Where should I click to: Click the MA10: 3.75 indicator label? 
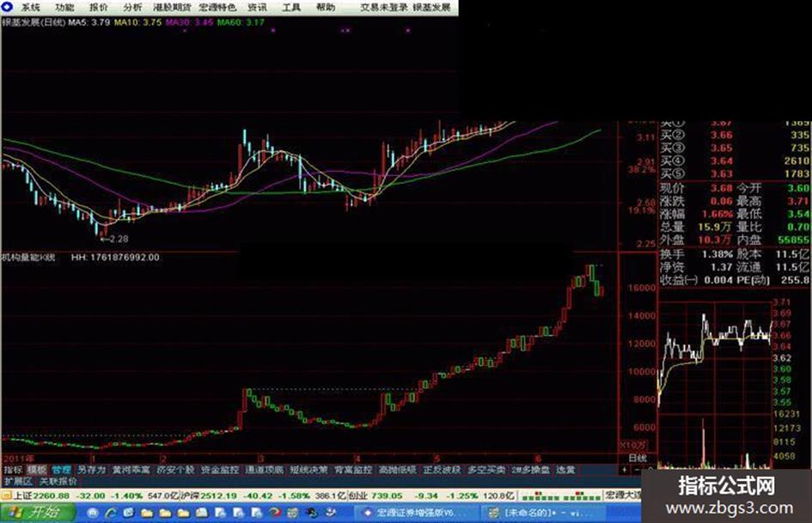137,22
